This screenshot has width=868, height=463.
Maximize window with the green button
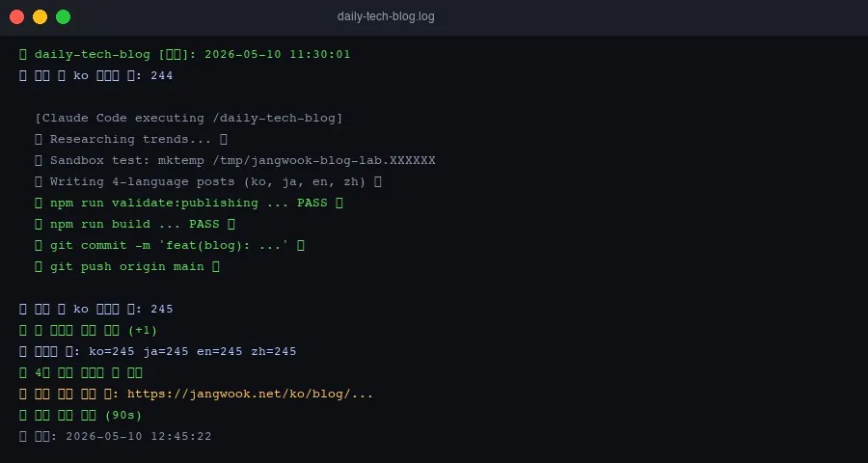pos(63,17)
